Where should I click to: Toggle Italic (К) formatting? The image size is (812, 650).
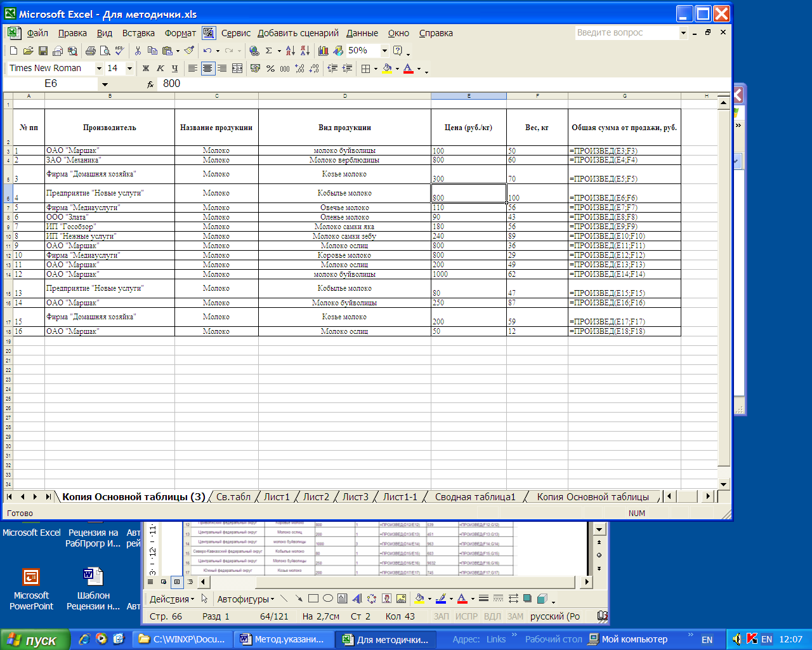[x=160, y=69]
